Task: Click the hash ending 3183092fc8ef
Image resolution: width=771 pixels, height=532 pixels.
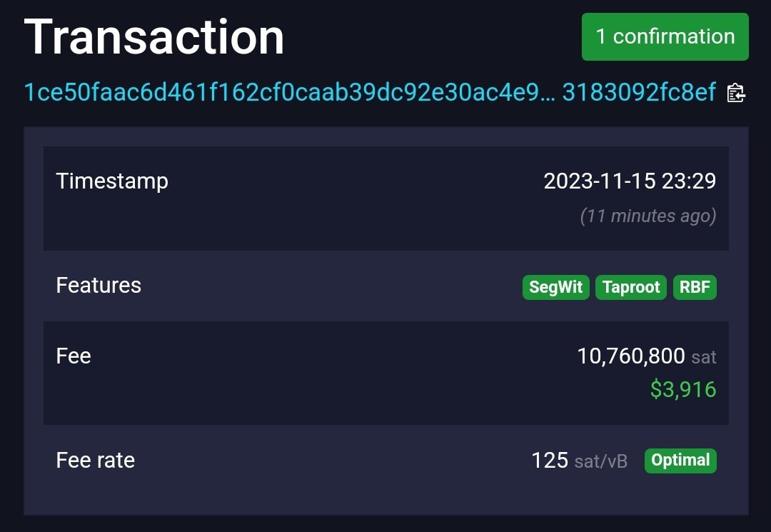Action: click(639, 92)
